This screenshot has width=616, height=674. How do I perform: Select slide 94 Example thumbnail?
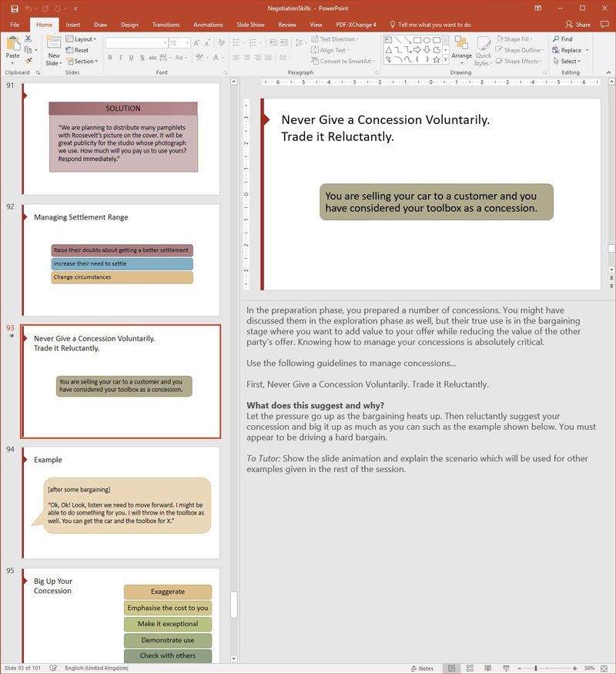121,502
